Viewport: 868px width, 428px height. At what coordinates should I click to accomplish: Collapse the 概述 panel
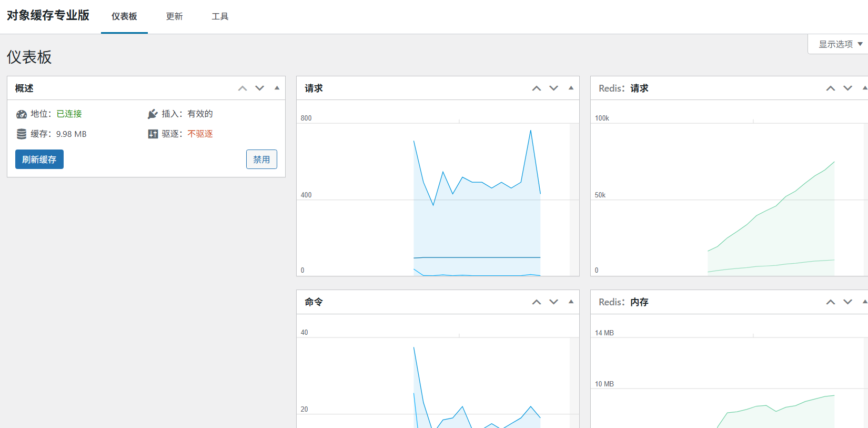277,88
